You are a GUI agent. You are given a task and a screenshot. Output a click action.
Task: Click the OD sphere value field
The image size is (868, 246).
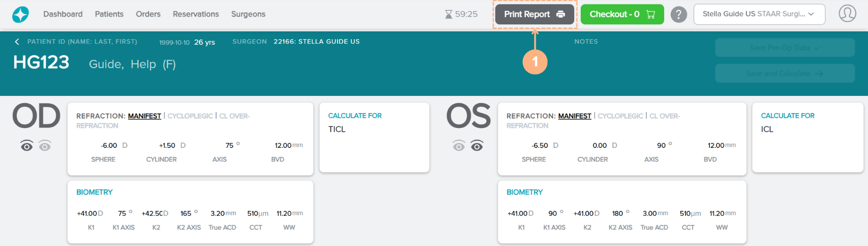coord(109,146)
